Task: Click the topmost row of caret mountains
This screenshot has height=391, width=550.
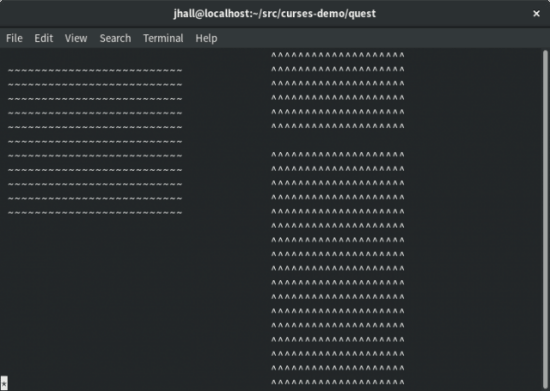Action: [x=338, y=55]
